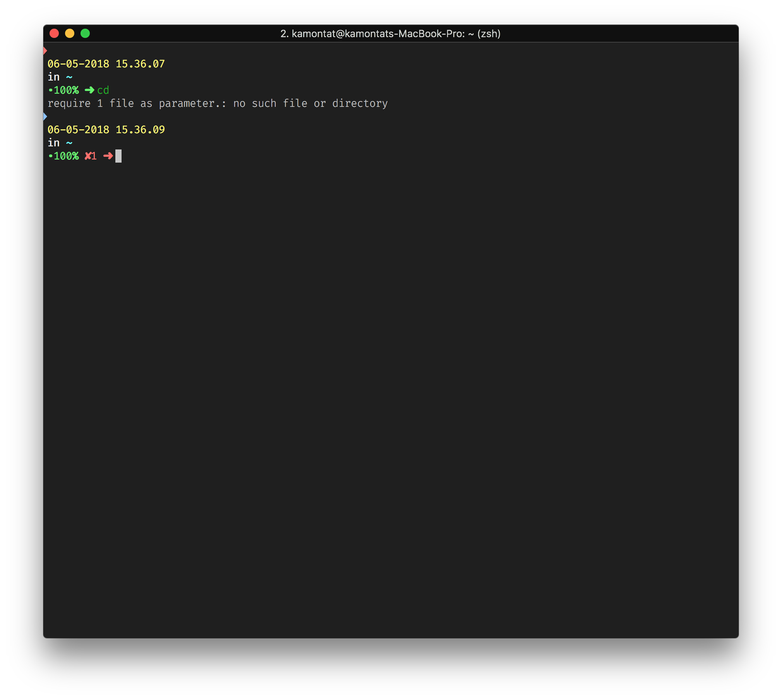Image resolution: width=782 pixels, height=700 pixels.
Task: Click the typed cd command
Action: [103, 90]
